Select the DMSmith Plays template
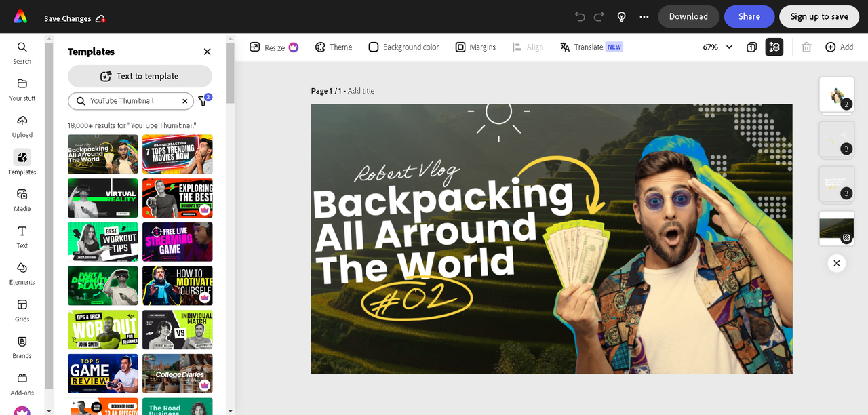 [103, 285]
